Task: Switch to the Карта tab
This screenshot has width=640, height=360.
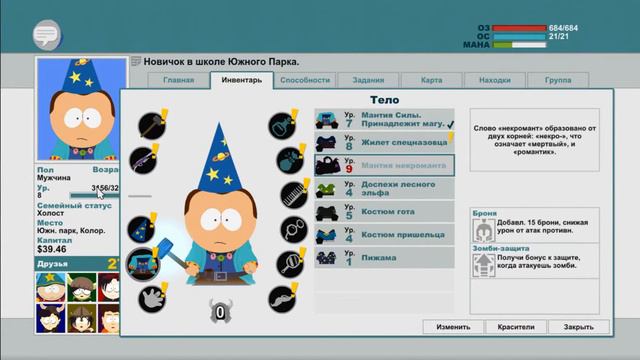Action: tap(431, 80)
